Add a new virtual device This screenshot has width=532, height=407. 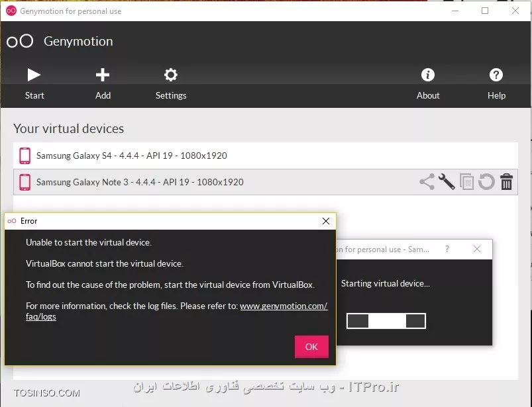103,75
